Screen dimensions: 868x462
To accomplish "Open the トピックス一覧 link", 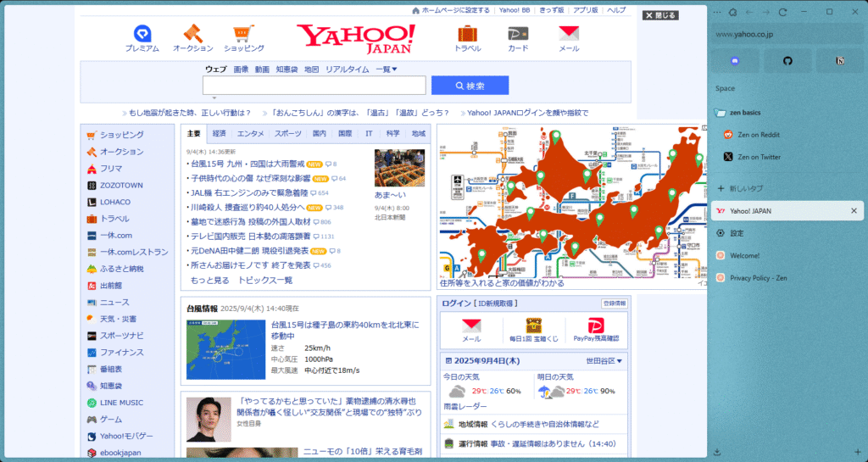I will point(265,280).
